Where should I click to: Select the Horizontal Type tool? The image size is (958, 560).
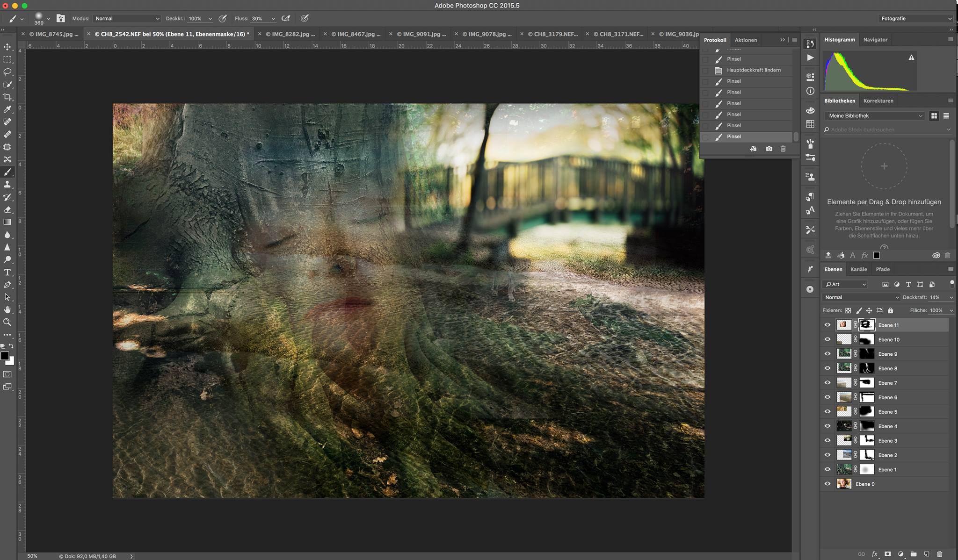click(7, 272)
